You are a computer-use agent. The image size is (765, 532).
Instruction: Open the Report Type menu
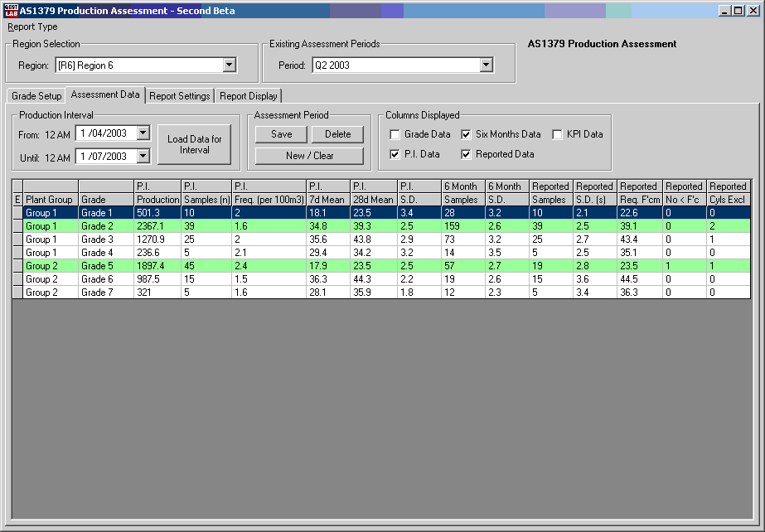click(x=33, y=27)
